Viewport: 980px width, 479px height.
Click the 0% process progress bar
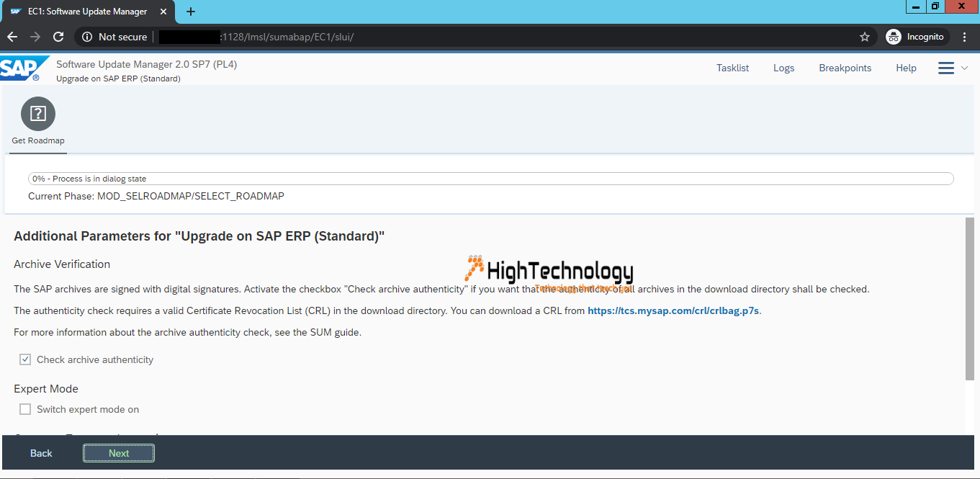(490, 179)
